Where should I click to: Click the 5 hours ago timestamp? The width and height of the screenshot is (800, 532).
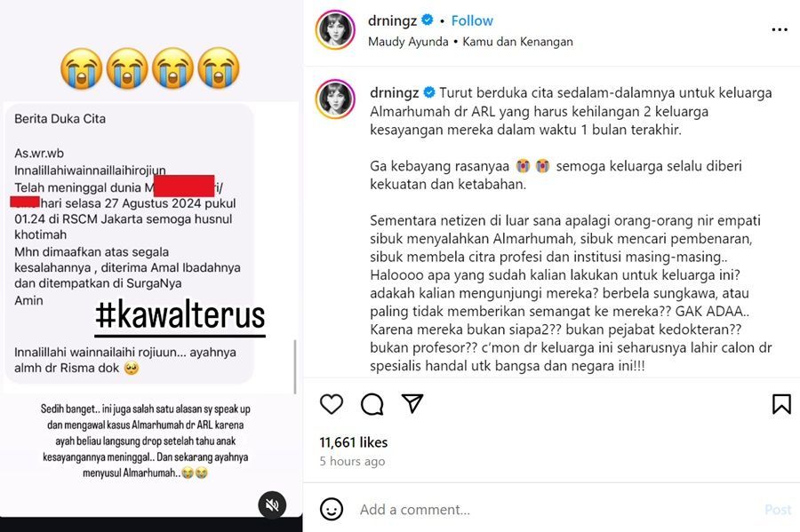352,461
